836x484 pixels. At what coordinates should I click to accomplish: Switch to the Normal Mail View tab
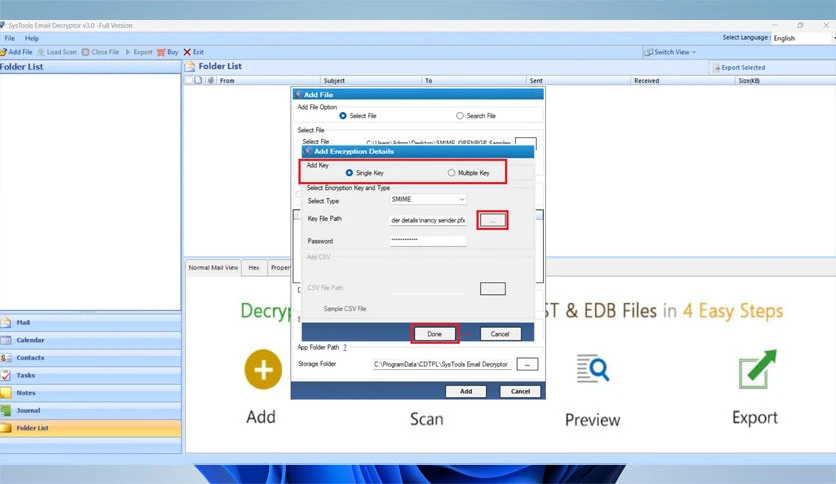pos(213,268)
